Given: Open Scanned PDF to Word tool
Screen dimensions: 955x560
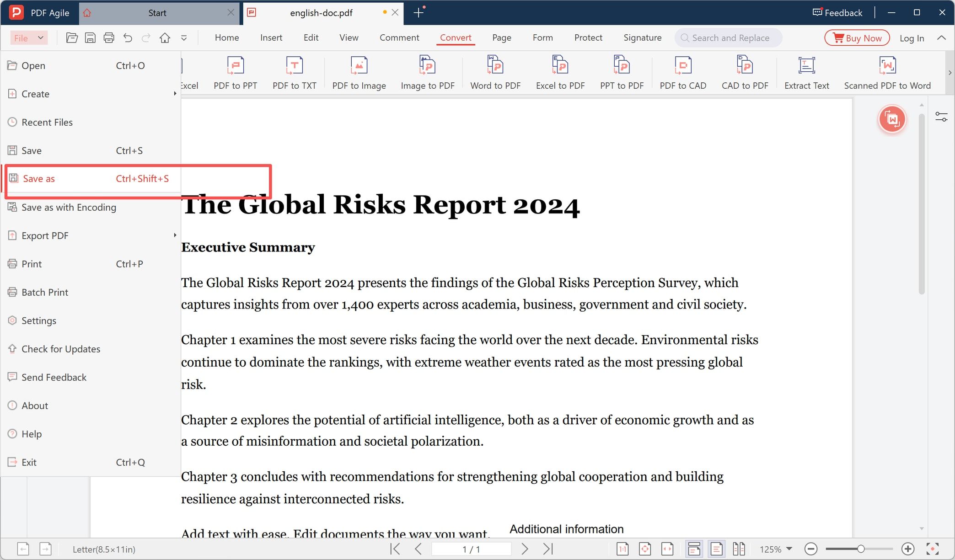Looking at the screenshot, I should 887,73.
